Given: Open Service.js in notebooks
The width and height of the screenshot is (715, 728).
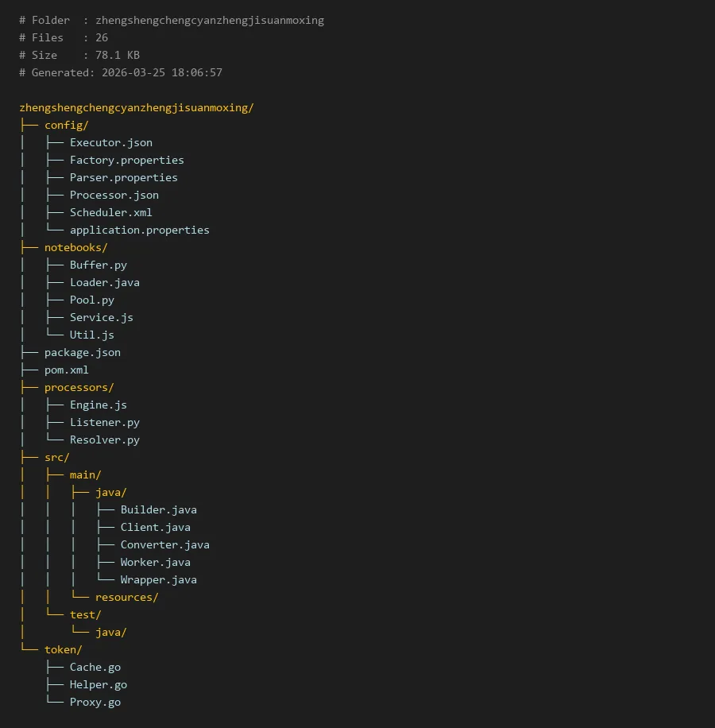Looking at the screenshot, I should click(101, 317).
